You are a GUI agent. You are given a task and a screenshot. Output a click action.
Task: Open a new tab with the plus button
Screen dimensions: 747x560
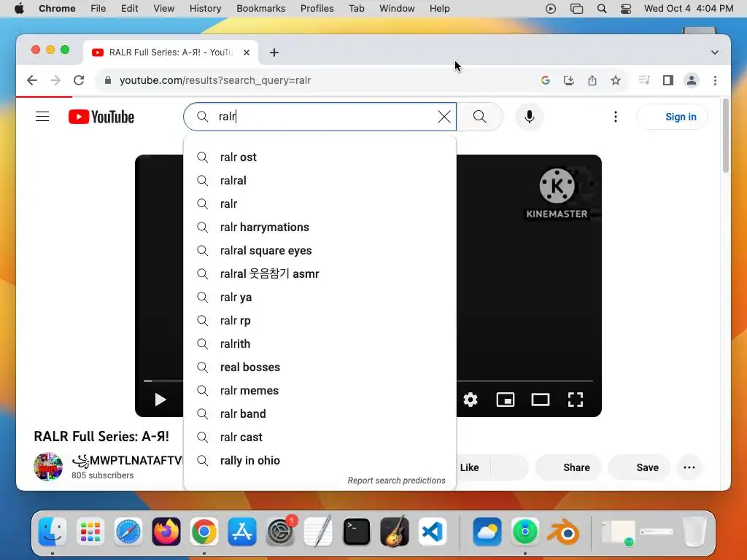274,52
